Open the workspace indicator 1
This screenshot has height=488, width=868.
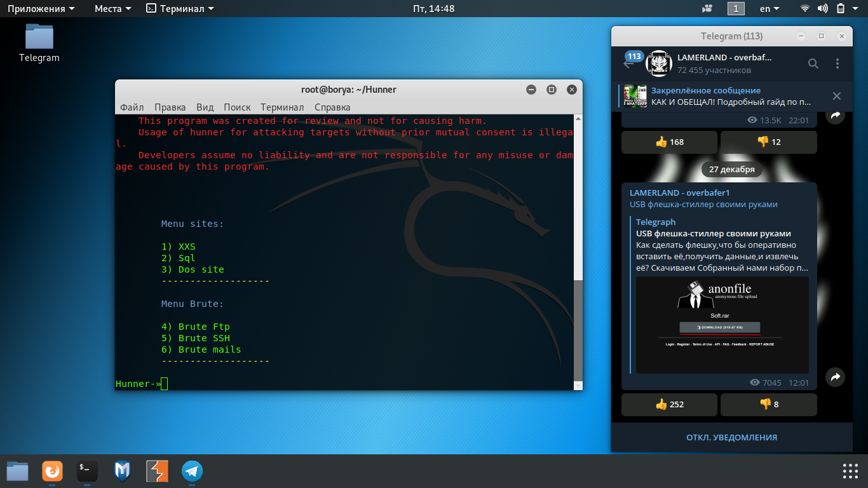tap(736, 9)
